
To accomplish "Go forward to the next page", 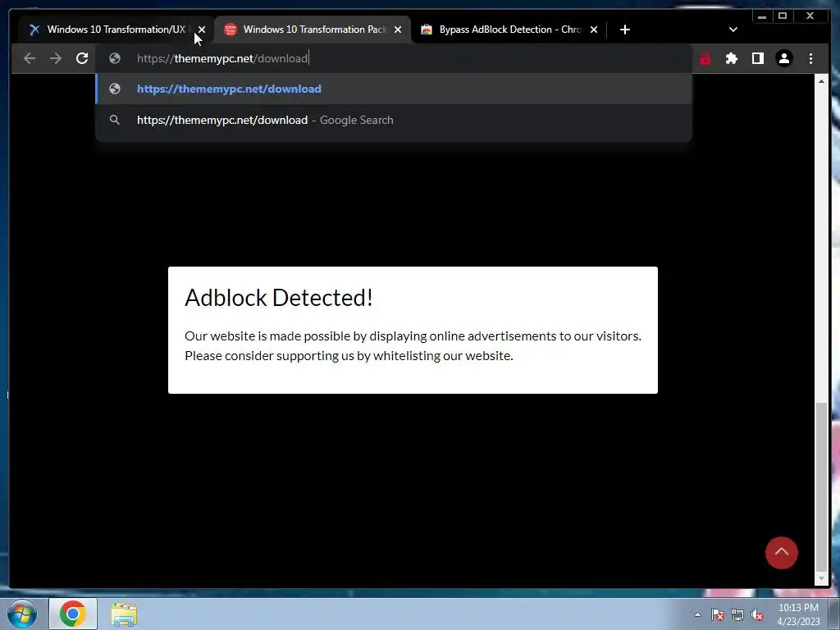I will tap(56, 58).
